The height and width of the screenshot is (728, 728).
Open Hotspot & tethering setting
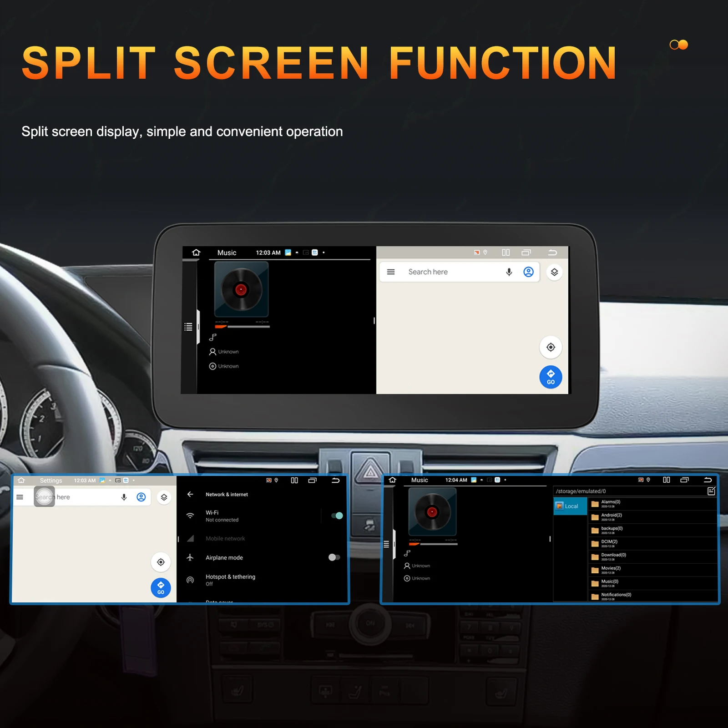(x=262, y=580)
